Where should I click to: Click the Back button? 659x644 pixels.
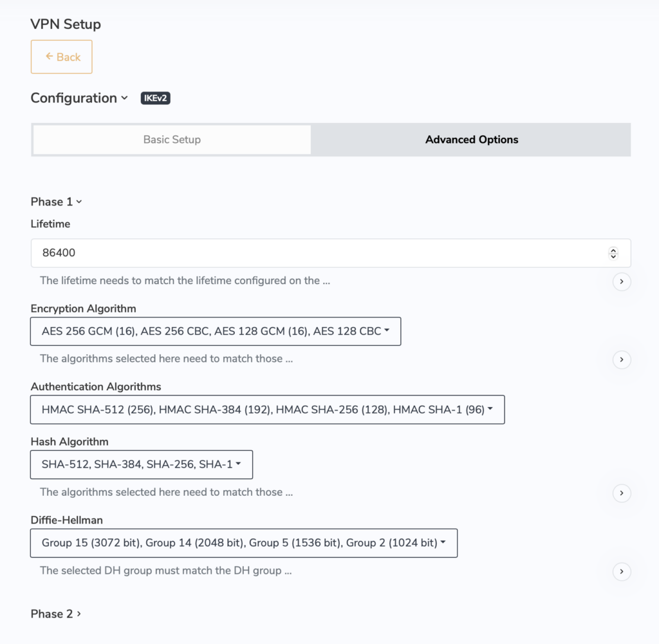pyautogui.click(x=61, y=57)
